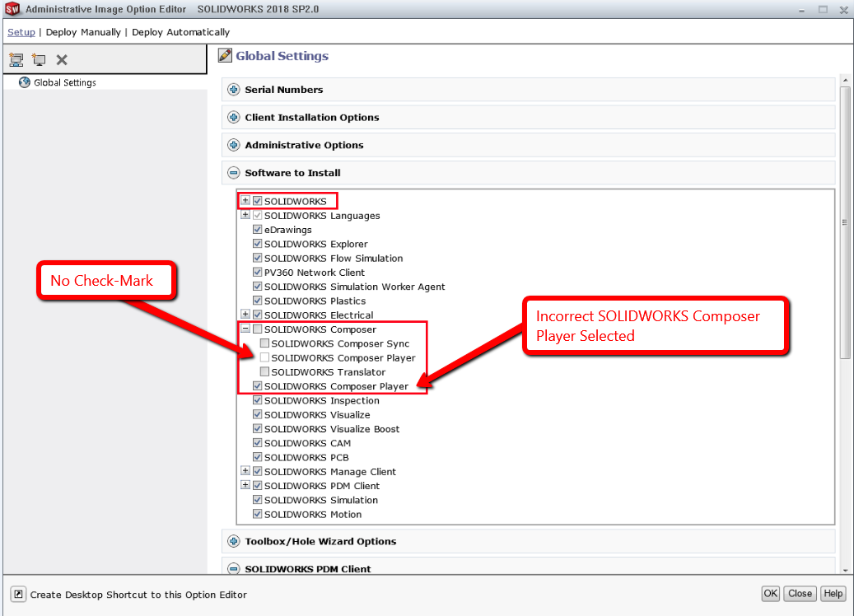854x616 pixels.
Task: Click the SOLIDWORKS Visualize label
Action: click(x=317, y=414)
